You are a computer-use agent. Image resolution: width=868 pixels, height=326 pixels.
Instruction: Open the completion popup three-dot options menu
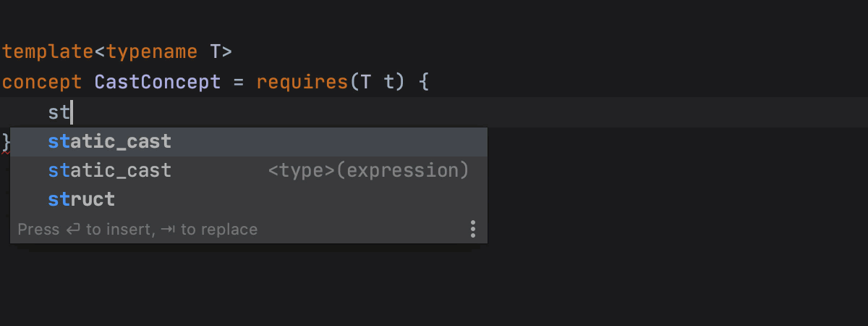click(x=472, y=230)
